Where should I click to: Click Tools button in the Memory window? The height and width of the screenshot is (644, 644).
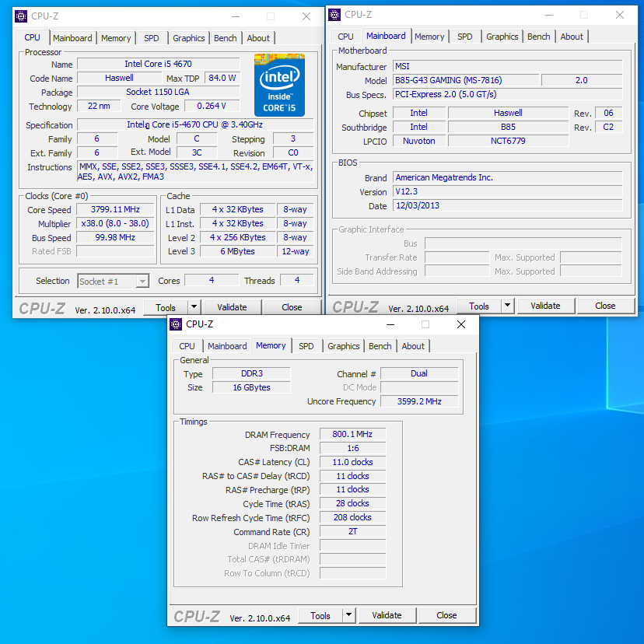tap(320, 615)
